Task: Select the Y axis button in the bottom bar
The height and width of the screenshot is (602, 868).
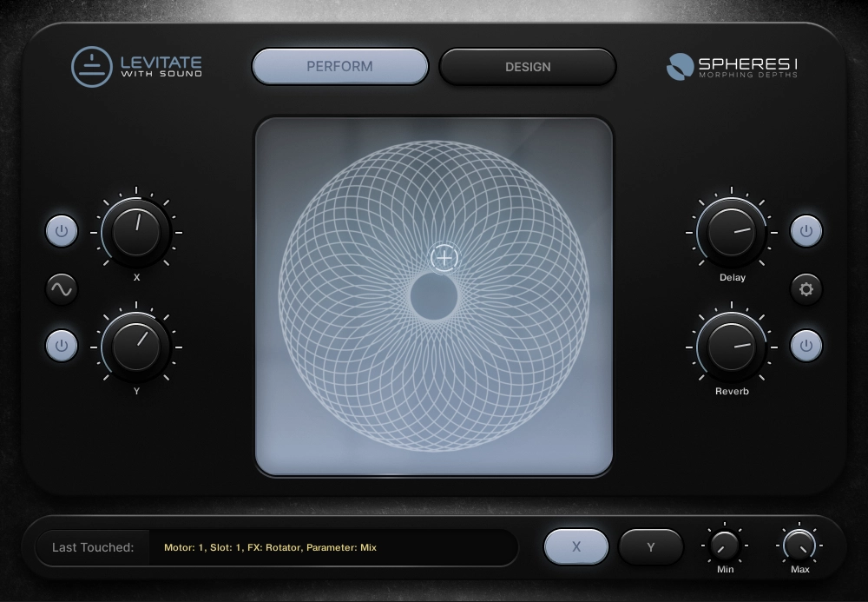Action: 652,546
